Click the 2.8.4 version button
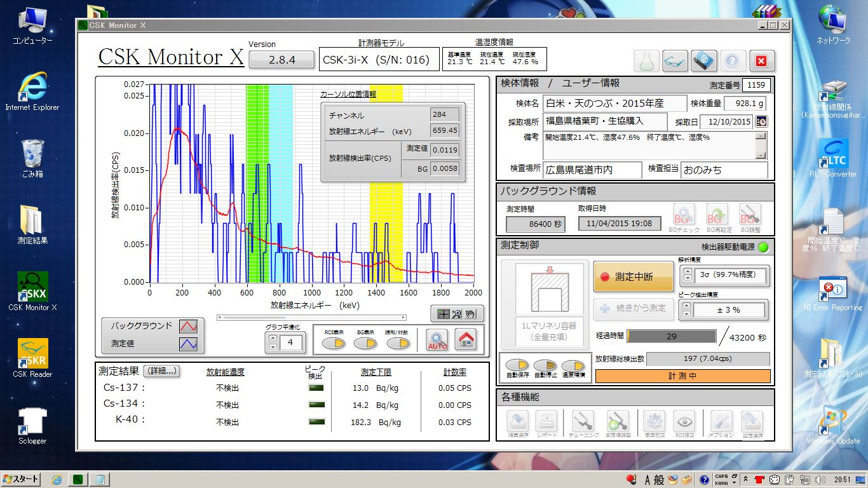The image size is (868, 488). pyautogui.click(x=282, y=60)
